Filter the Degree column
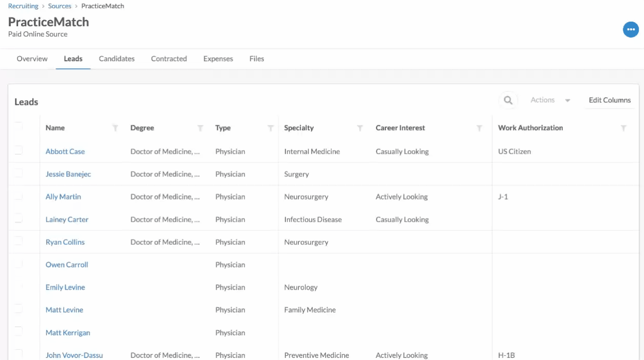 (200, 128)
